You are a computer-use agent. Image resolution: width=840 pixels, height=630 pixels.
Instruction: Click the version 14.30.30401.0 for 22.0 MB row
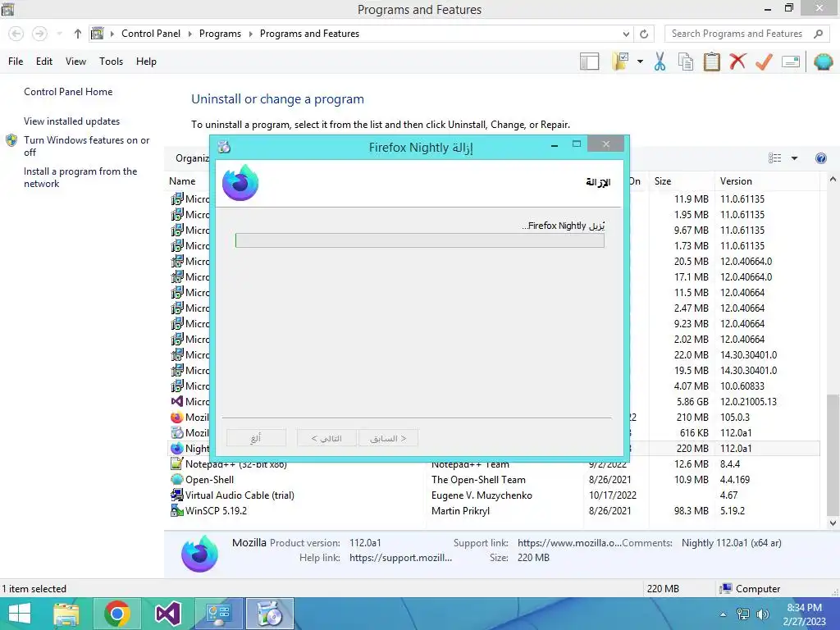tap(748, 355)
